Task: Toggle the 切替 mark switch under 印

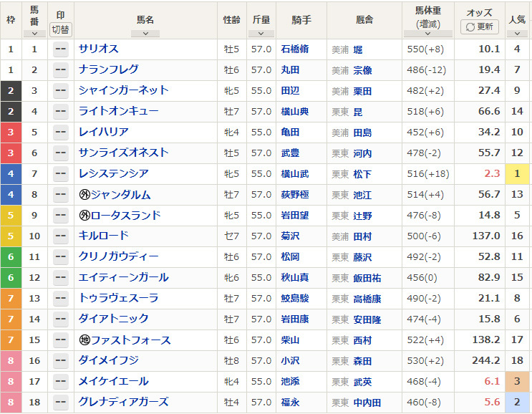Action: 60,29
